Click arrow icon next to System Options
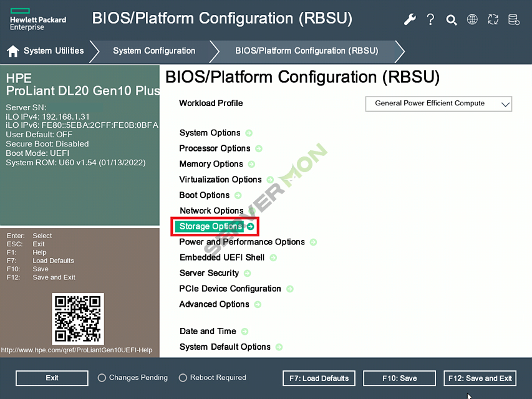532x399 pixels. (249, 133)
